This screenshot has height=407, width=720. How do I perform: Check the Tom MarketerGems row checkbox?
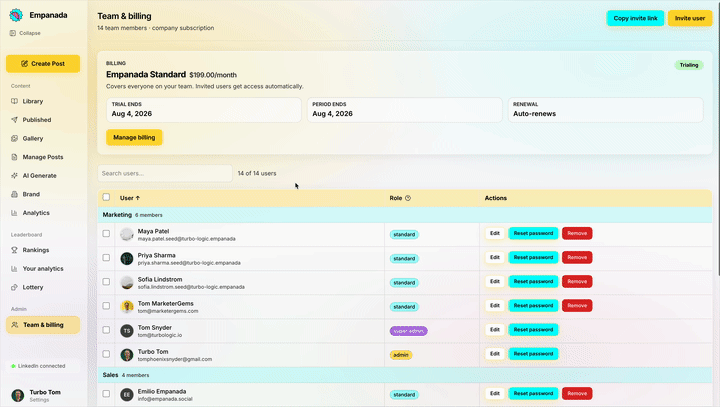point(106,305)
